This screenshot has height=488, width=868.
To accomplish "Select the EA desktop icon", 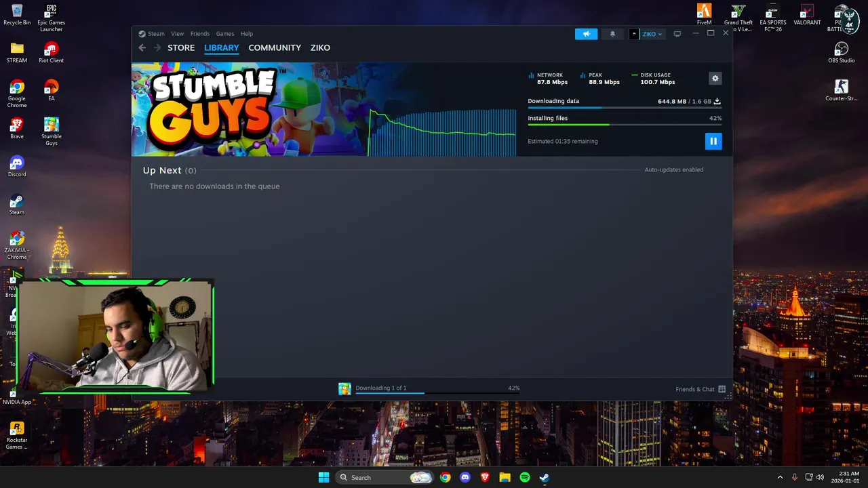I will tap(51, 91).
